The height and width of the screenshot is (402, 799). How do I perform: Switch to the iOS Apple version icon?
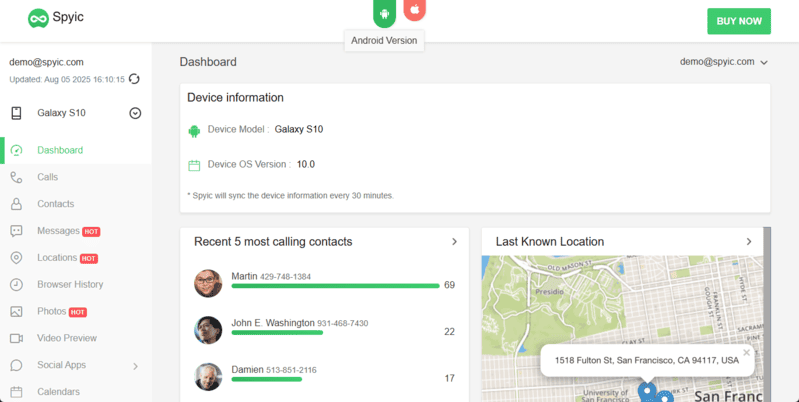coord(414,10)
